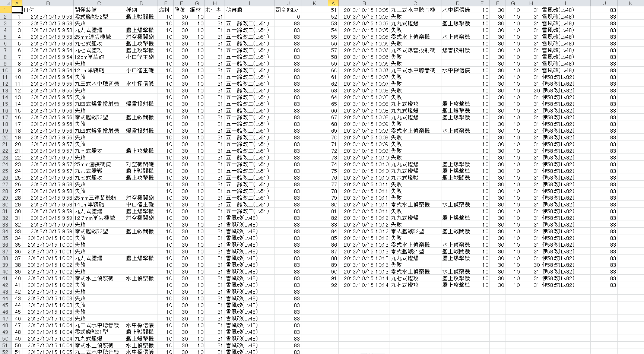Select 五十鈴改二(Lv51) cell in row 3
Viewport: 644px width, 354px height.
[249, 23]
